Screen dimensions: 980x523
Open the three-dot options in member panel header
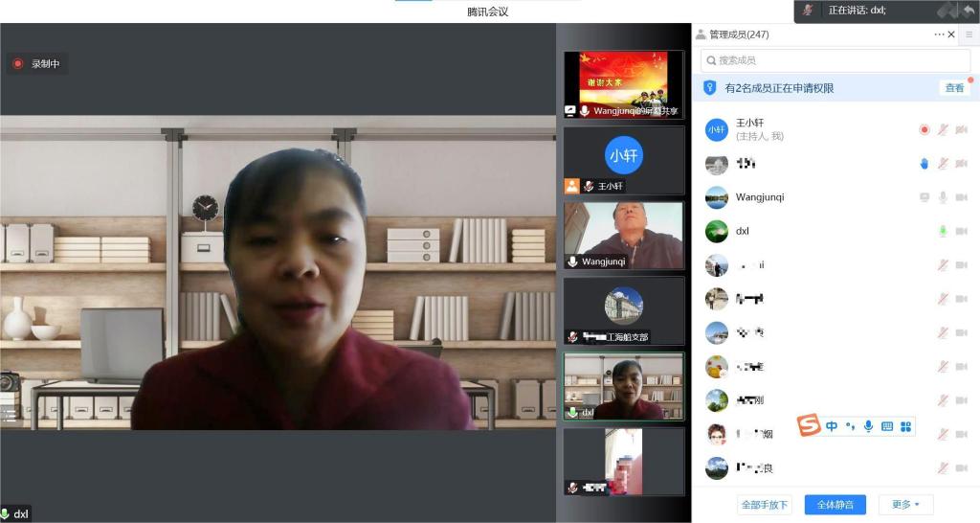(x=939, y=34)
